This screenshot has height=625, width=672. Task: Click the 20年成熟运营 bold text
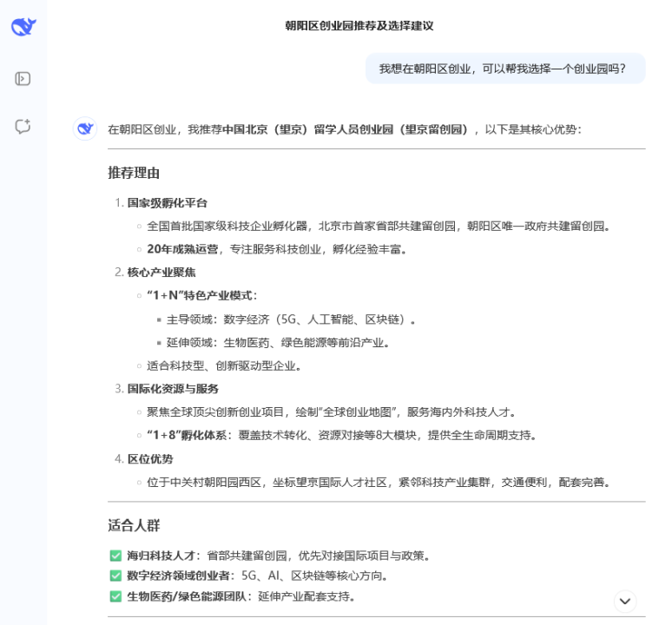point(181,249)
